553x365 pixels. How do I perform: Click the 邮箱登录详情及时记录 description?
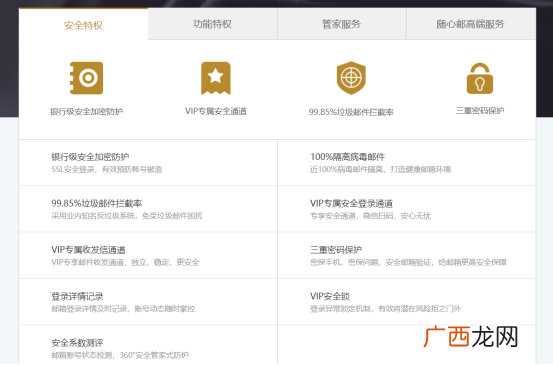(123, 309)
